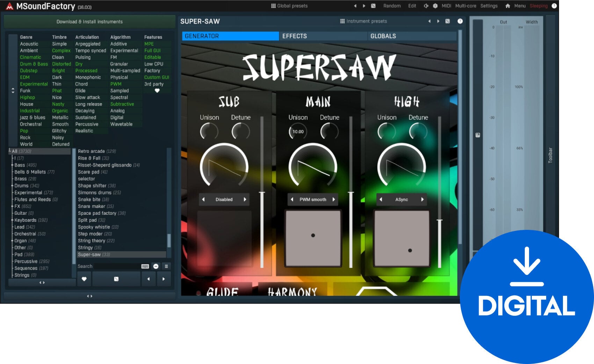Click the preset Search input field
The image size is (594, 364).
point(117,266)
